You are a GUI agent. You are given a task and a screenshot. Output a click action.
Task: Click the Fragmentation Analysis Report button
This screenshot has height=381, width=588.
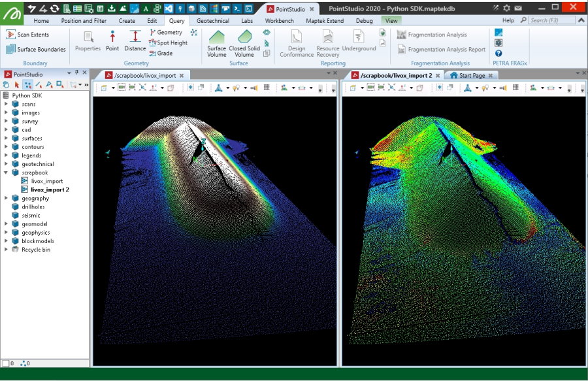coord(441,49)
